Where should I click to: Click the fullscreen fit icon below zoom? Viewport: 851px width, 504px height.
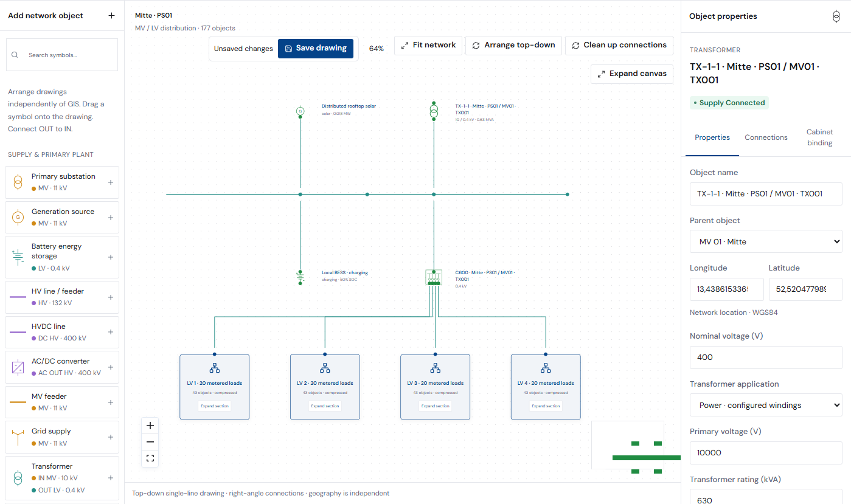pyautogui.click(x=150, y=458)
